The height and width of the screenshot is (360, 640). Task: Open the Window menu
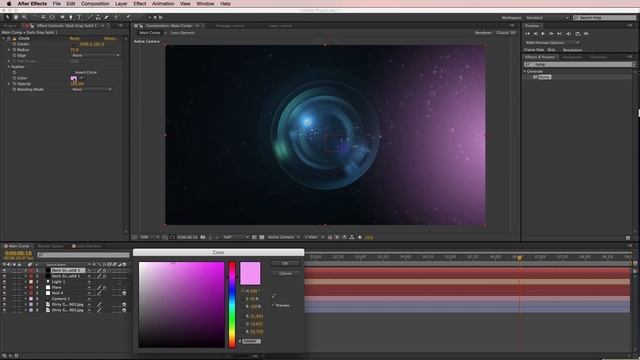pyautogui.click(x=205, y=4)
